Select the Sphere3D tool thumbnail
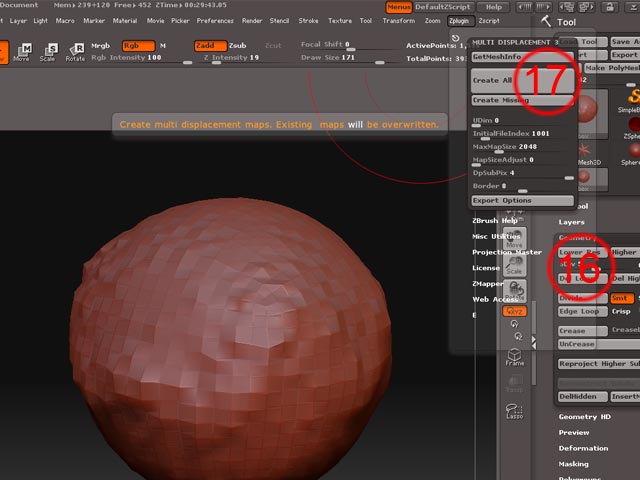640x480 pixels. (632, 154)
